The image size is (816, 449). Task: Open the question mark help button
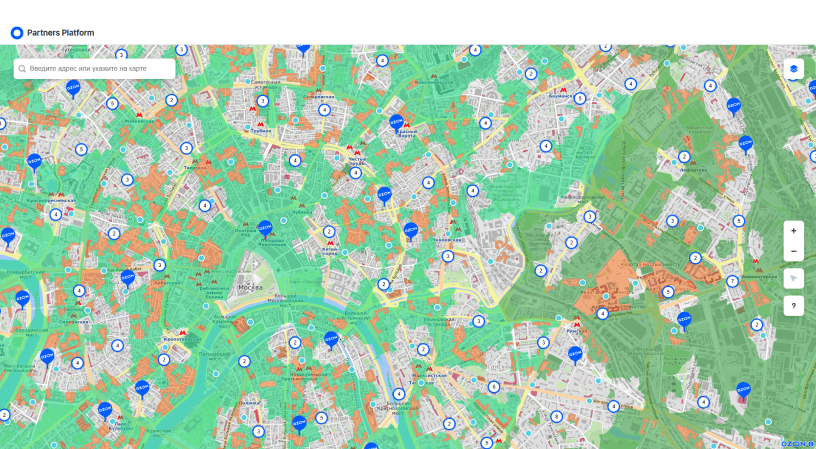point(793,306)
